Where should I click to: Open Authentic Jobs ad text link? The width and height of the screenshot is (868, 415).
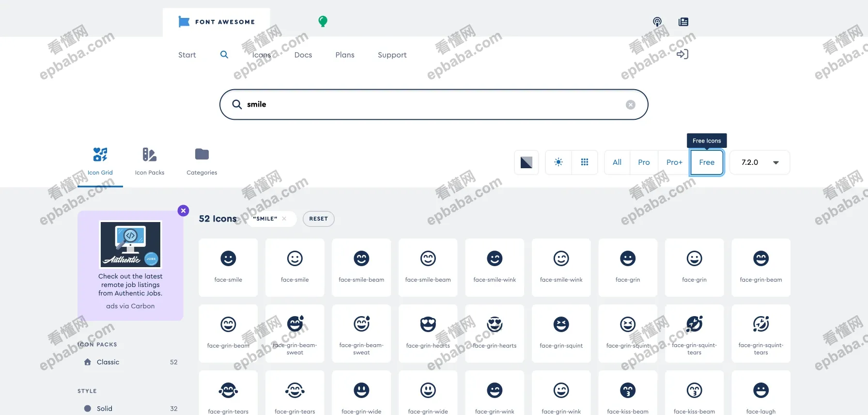coord(130,285)
